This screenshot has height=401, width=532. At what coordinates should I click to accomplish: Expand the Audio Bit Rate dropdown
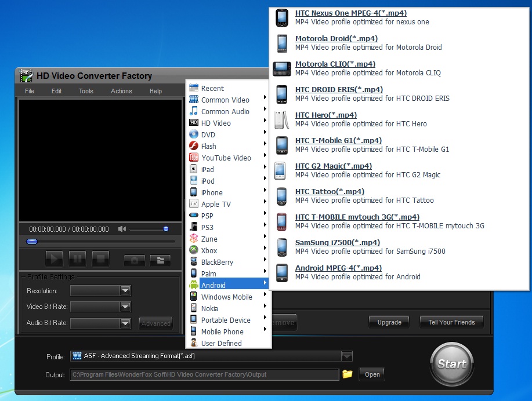point(125,323)
